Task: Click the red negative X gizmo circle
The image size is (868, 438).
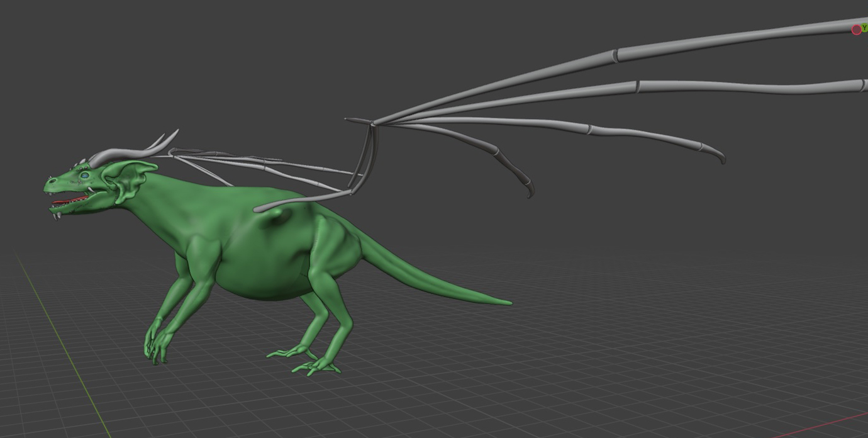Action: (856, 30)
